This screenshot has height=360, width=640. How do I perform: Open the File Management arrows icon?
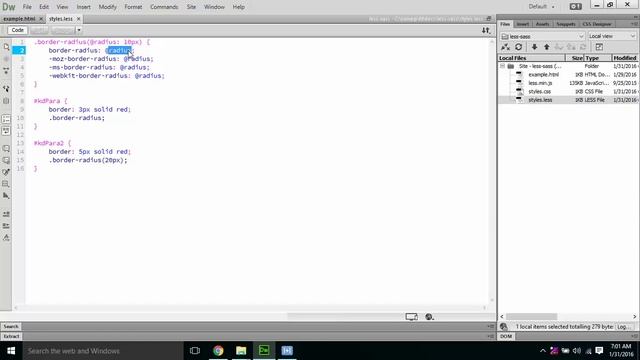[x=486, y=30]
